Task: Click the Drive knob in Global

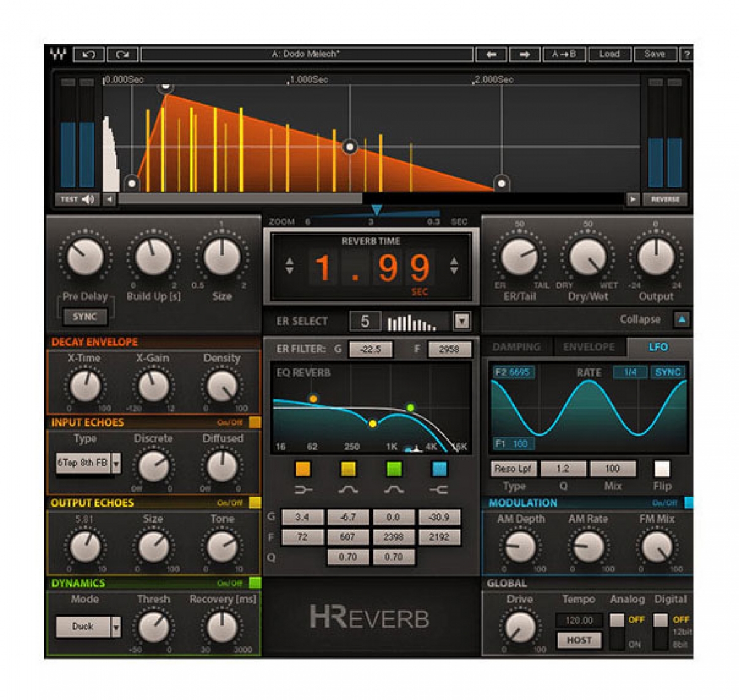Action: click(x=520, y=627)
